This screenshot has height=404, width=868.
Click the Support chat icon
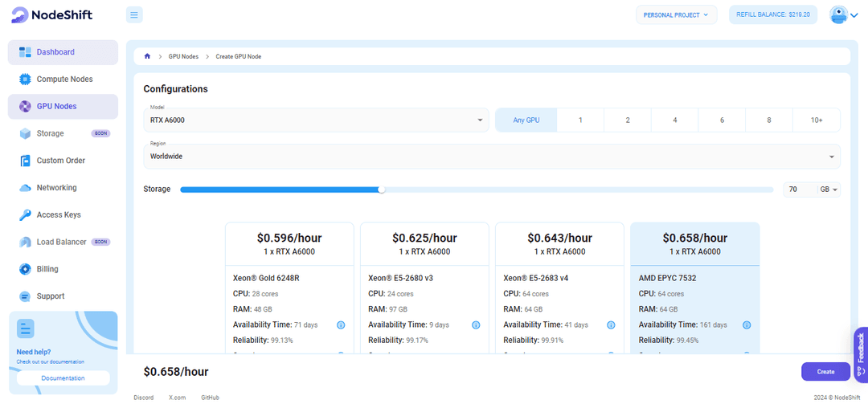click(25, 296)
